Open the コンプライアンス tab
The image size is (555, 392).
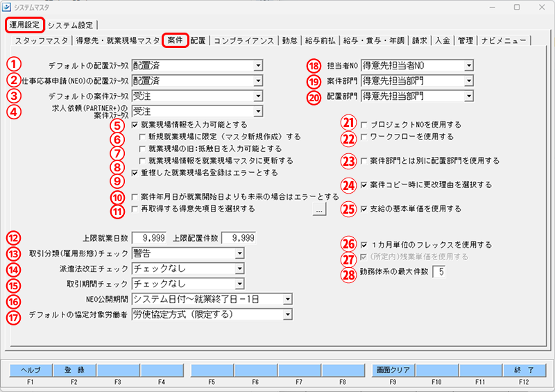[x=244, y=40]
